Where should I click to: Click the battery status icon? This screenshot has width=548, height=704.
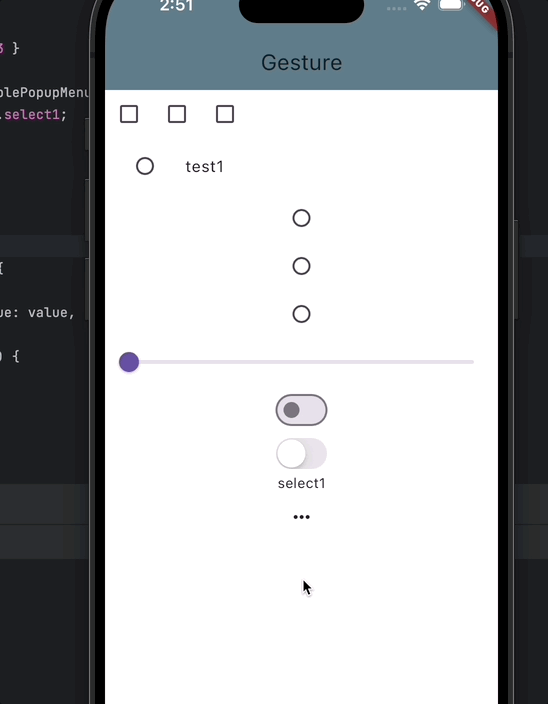[x=451, y=4]
